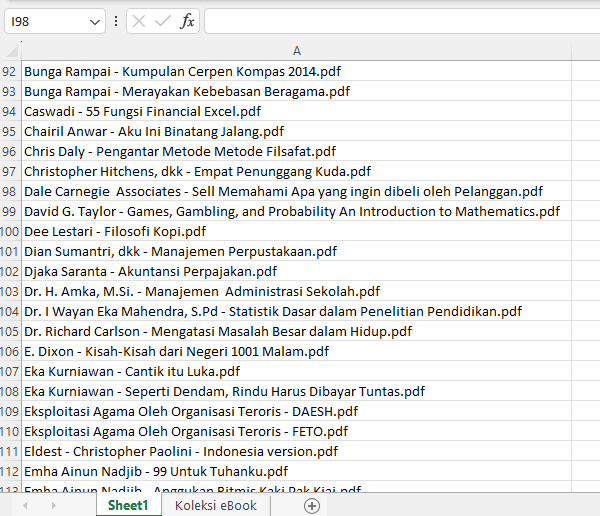Select row 109 header
This screenshot has width=600, height=516.
(9, 411)
